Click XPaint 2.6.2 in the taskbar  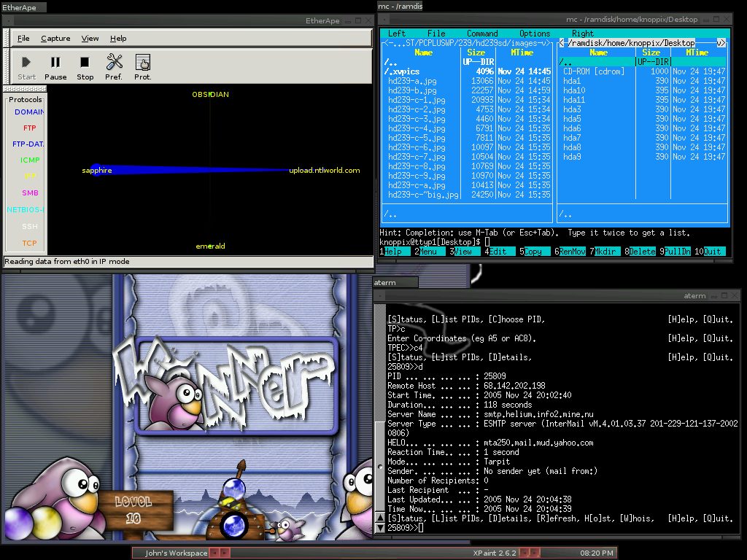(x=494, y=553)
